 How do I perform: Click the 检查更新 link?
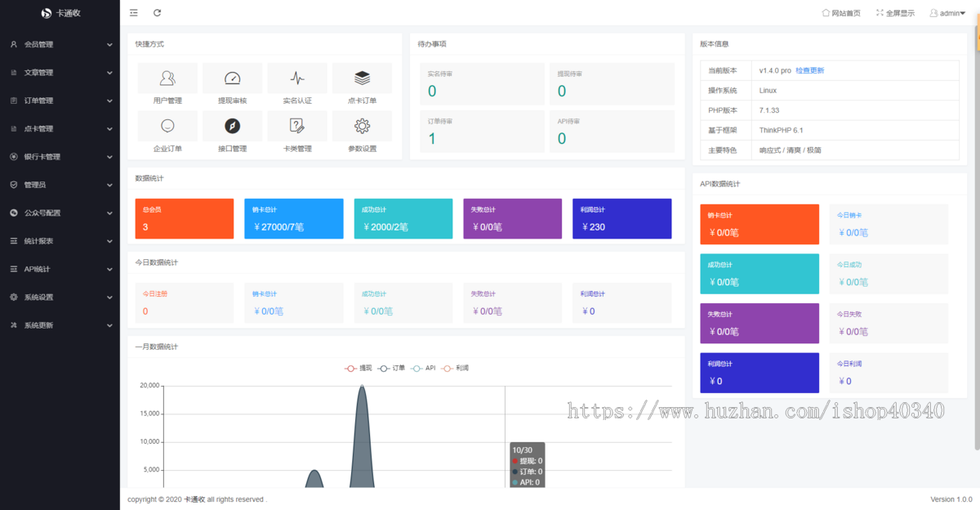pos(810,70)
